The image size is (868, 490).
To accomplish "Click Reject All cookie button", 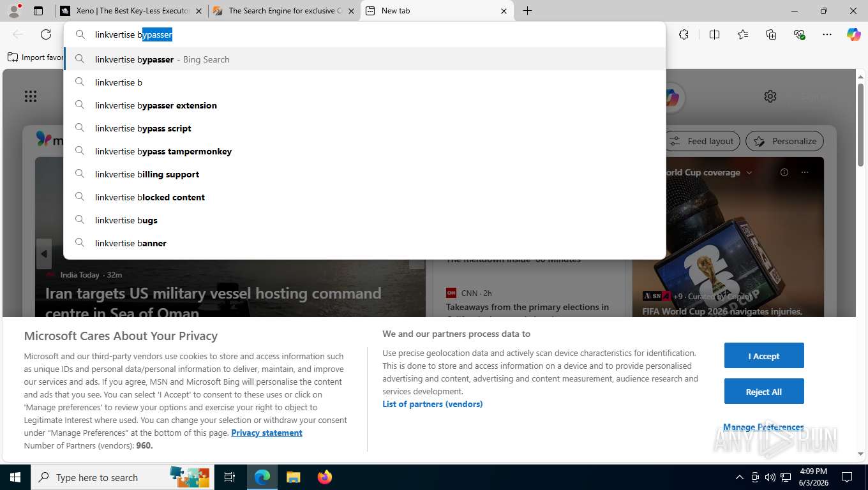I will tap(764, 391).
